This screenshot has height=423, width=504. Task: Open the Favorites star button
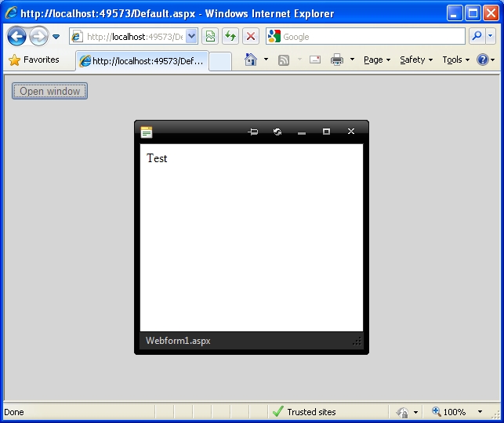tap(34, 60)
